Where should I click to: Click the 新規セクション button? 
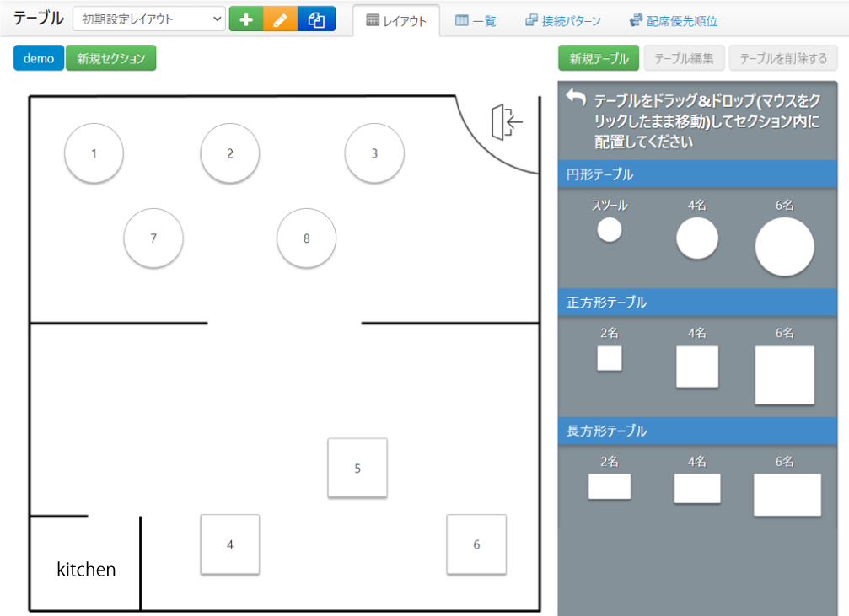tap(111, 58)
